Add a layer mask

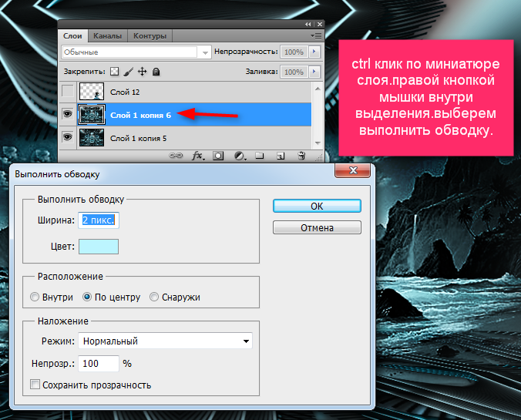(x=218, y=156)
